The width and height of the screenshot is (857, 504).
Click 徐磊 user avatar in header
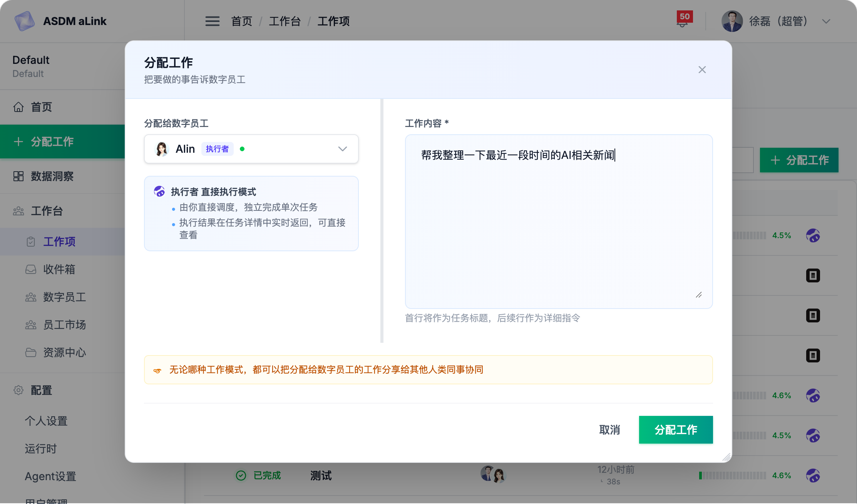pyautogui.click(x=732, y=21)
